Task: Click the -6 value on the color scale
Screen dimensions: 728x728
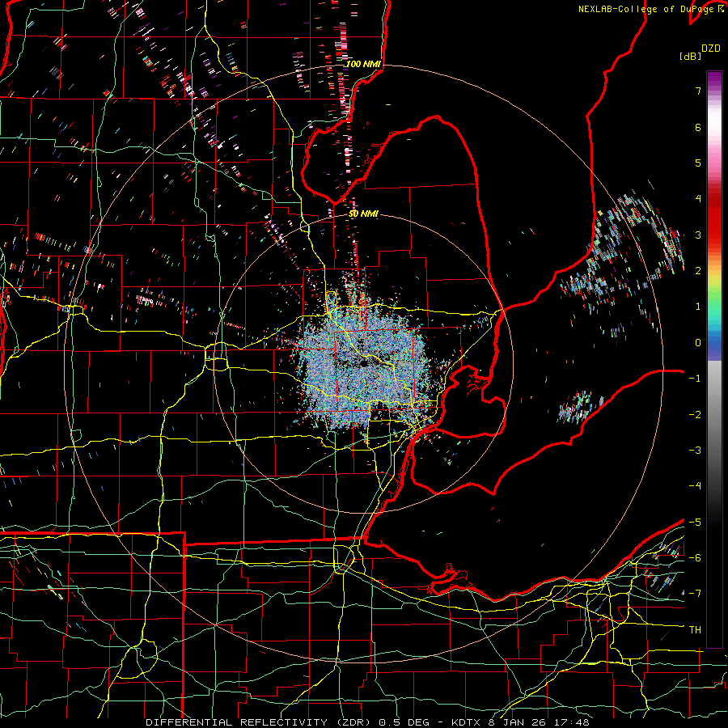Action: (695, 558)
